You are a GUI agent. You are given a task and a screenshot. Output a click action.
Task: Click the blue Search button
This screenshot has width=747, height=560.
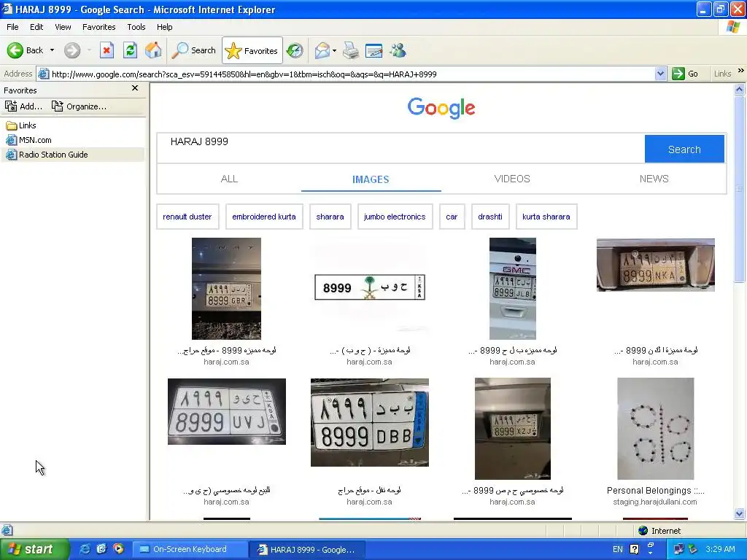684,149
